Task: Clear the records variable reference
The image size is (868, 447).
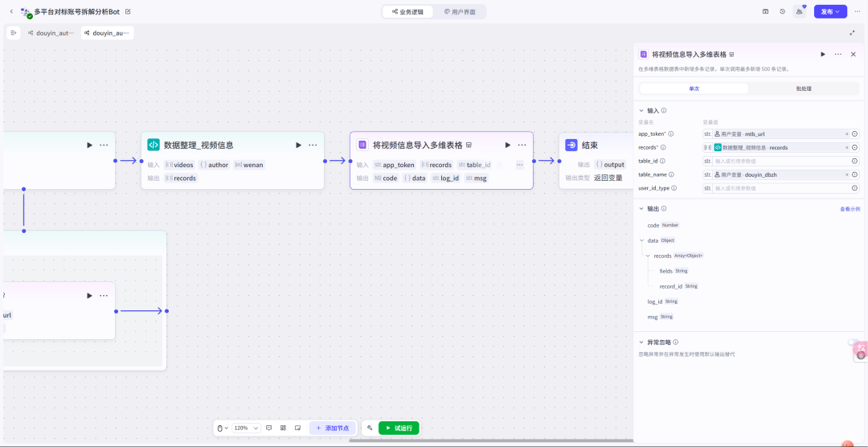Action: tap(846, 148)
